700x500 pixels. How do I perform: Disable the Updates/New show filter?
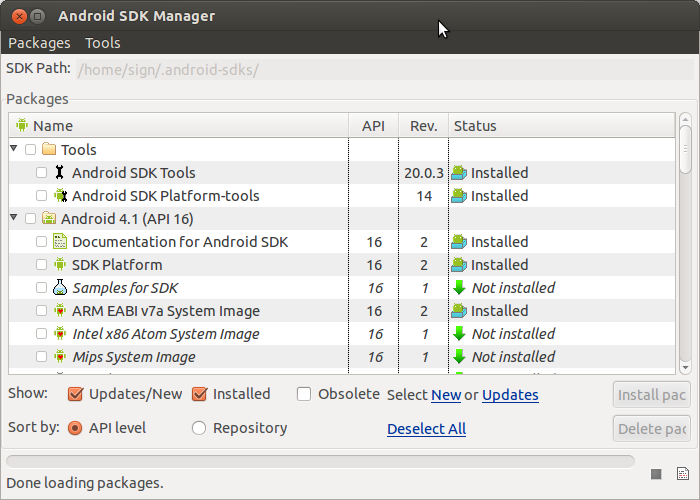pos(75,394)
